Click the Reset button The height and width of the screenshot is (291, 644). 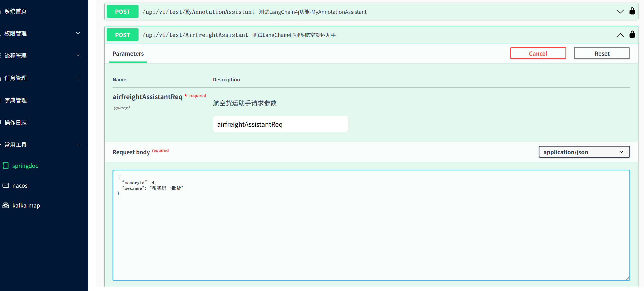click(602, 54)
